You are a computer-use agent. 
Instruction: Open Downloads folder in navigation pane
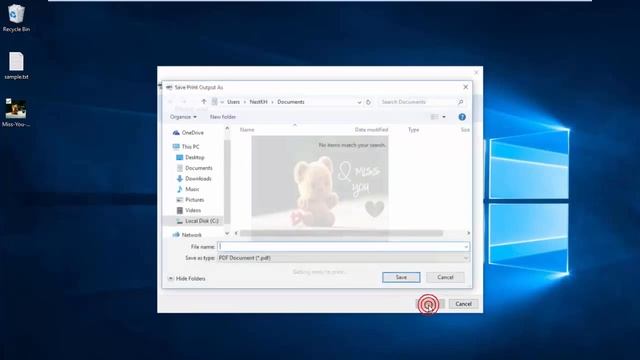pos(198,178)
